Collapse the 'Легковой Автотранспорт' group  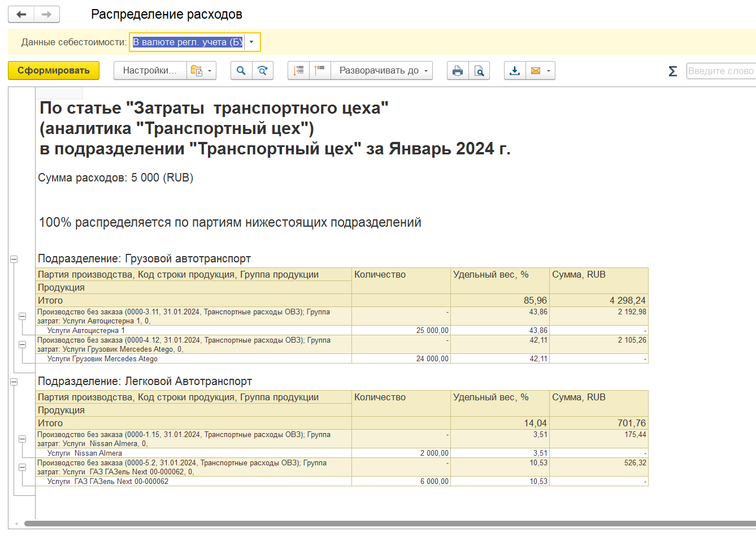(14, 382)
